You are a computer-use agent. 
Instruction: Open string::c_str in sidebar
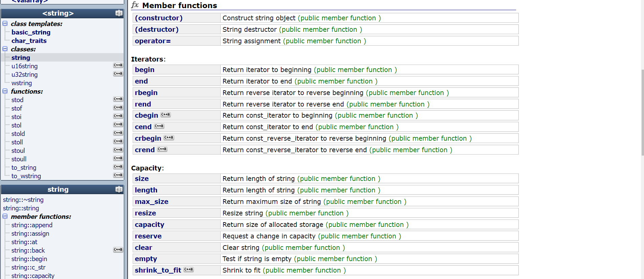28,267
